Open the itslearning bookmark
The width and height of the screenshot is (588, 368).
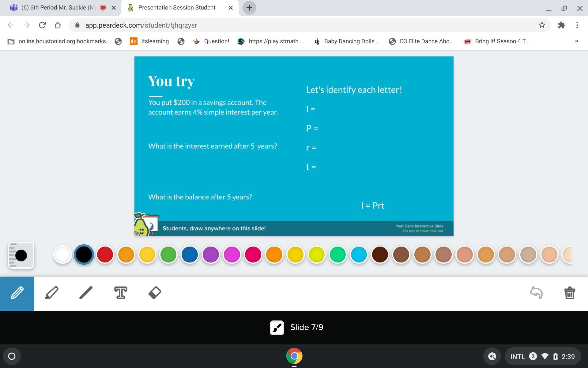[149, 41]
